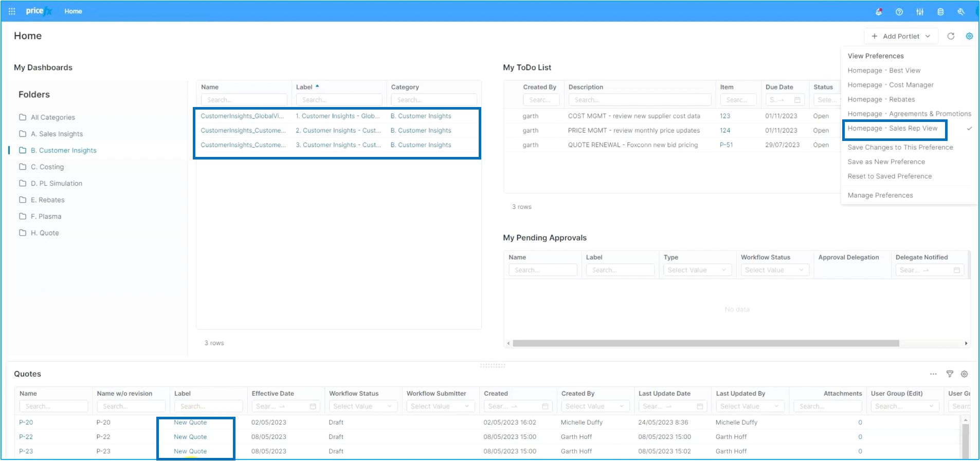
Task: Open the apps grid launcher icon
Action: pyautogui.click(x=12, y=11)
